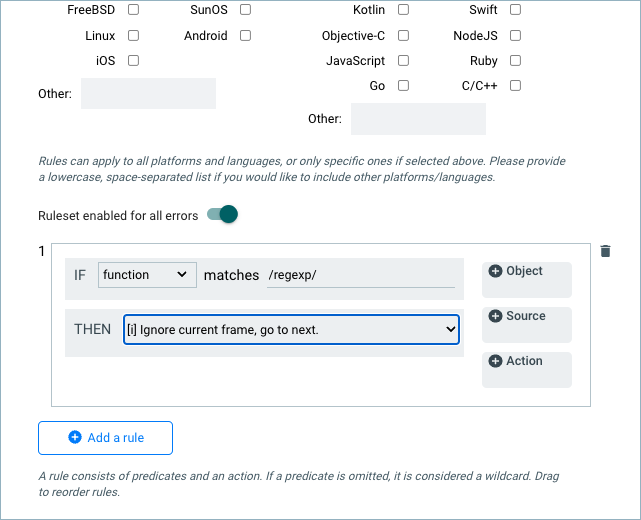Image resolution: width=641 pixels, height=520 pixels.
Task: Click the plus icon next to Object
Action: point(495,271)
